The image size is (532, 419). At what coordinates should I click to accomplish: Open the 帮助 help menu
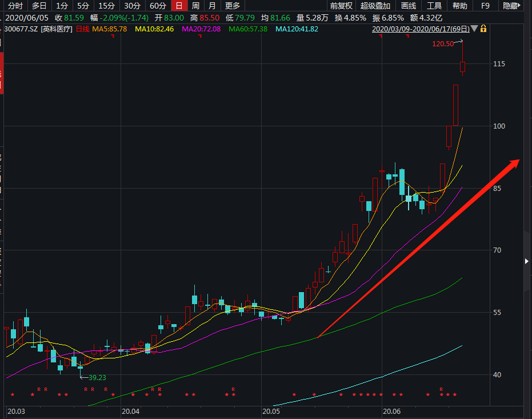click(459, 6)
